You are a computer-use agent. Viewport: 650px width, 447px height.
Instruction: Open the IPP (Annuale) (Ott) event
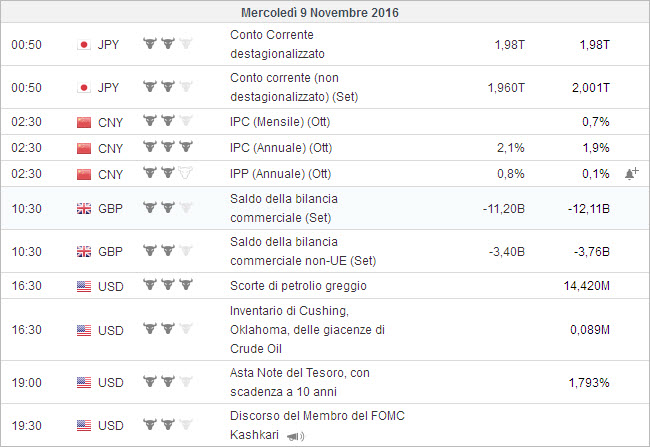pyautogui.click(x=280, y=174)
